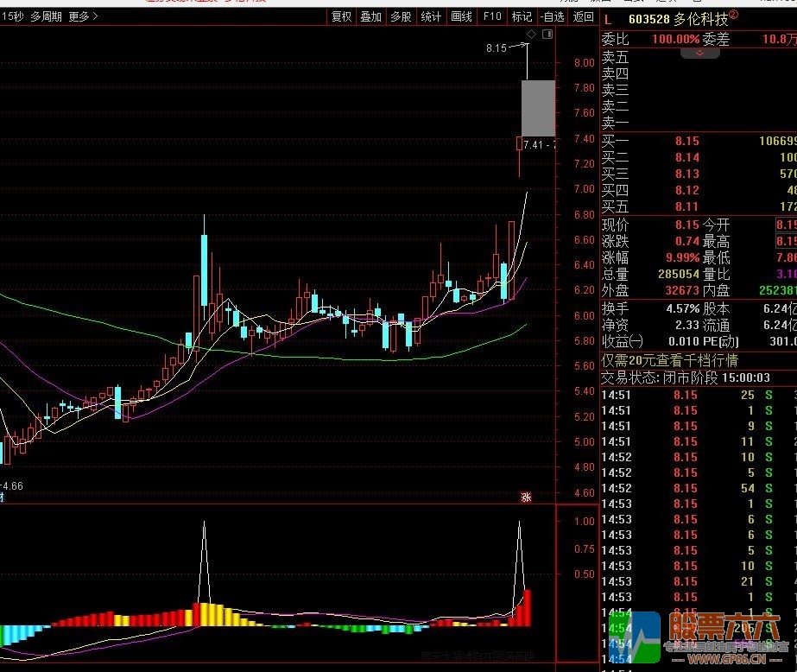
Task: Remove stock via -自选 button
Action: (x=552, y=16)
